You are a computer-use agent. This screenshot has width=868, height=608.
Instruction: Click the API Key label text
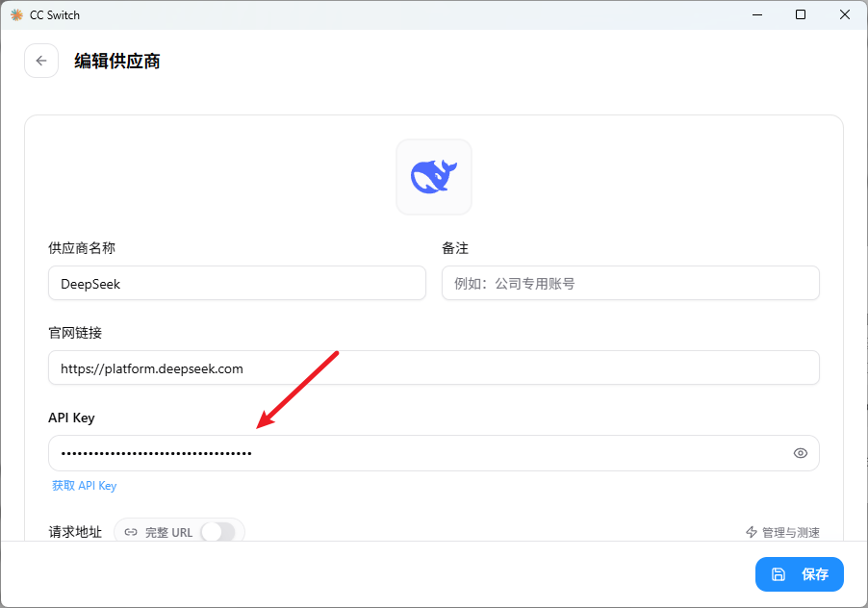[71, 418]
